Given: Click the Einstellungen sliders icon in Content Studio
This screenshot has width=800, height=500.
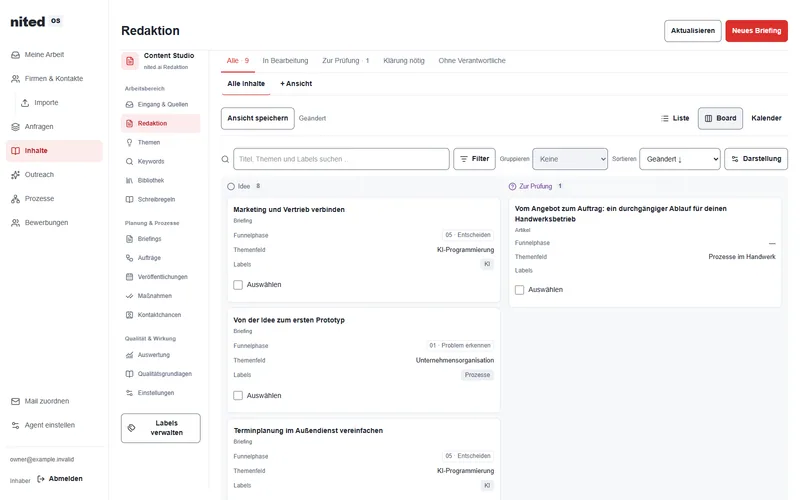Looking at the screenshot, I should pyautogui.click(x=130, y=393).
